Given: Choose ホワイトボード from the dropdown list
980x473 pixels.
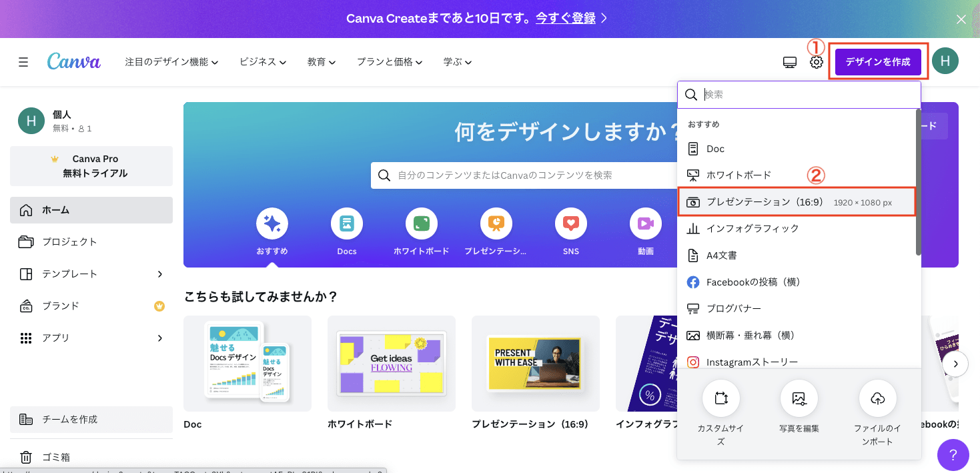Looking at the screenshot, I should tap(797, 175).
